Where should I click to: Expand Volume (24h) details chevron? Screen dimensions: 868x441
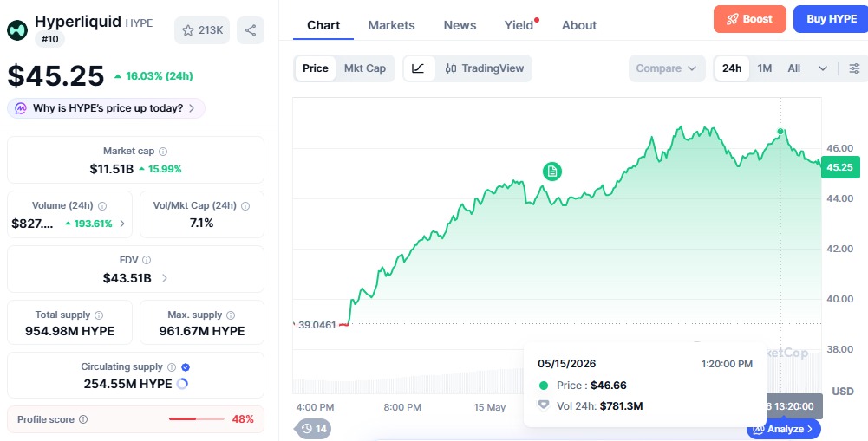(122, 224)
